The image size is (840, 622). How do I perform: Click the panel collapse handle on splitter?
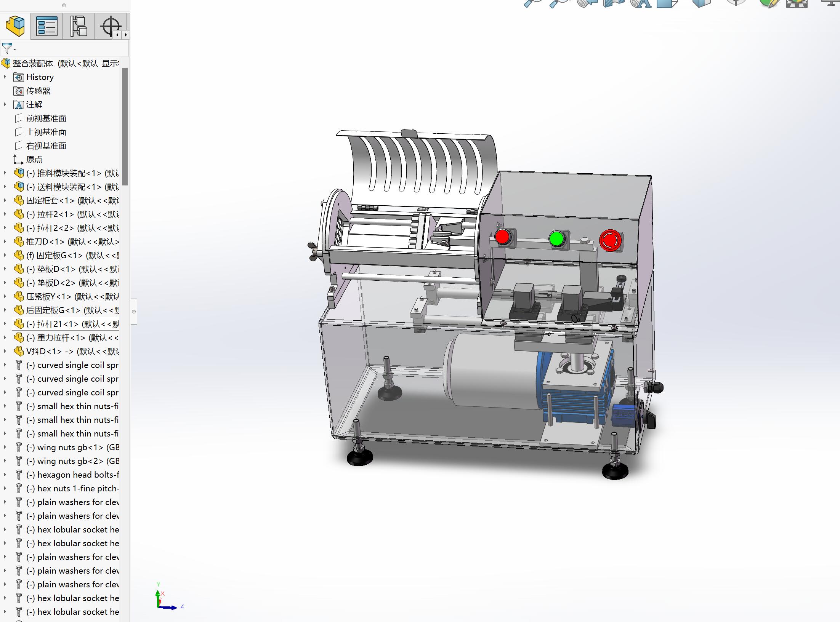click(x=134, y=312)
